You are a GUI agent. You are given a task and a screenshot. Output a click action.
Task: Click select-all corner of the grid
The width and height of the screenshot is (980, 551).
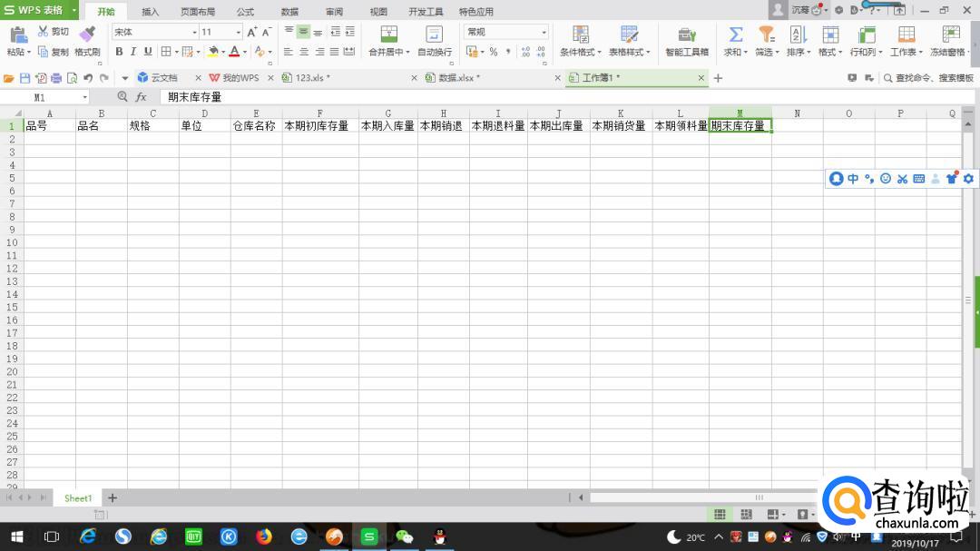point(12,113)
